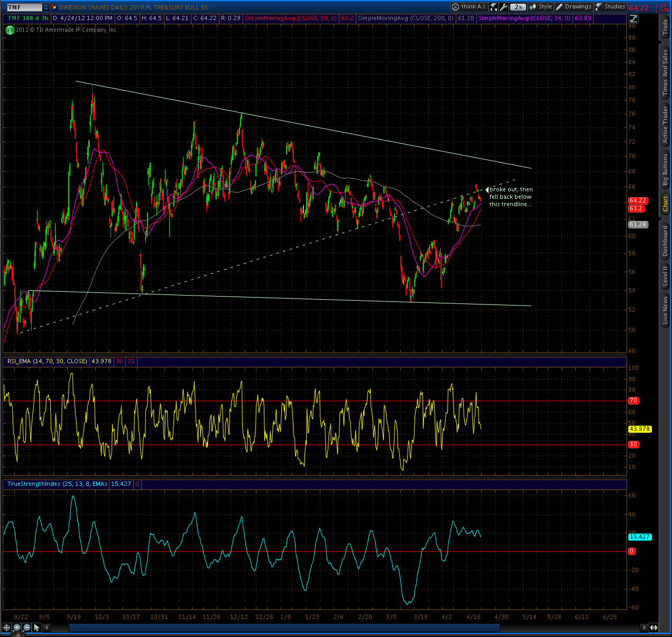Toggle the curve chart-mode icon

point(633,19)
